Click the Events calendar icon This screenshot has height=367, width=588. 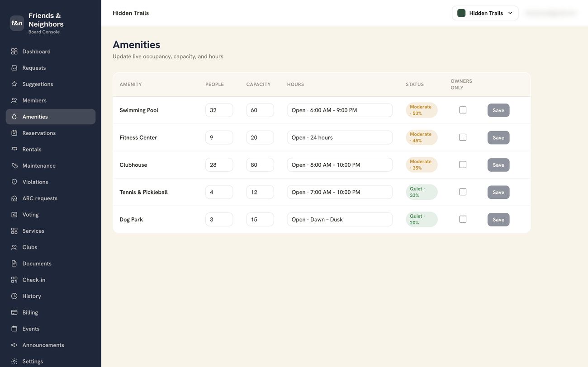(14, 329)
